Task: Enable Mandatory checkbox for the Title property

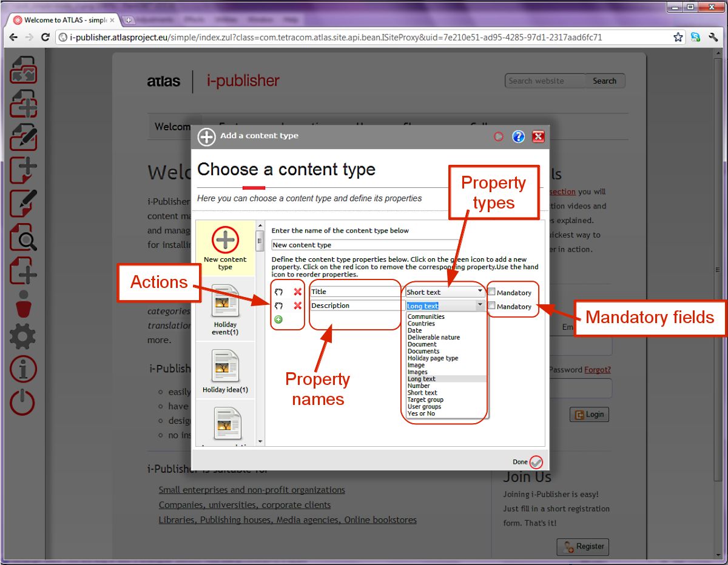Action: click(491, 292)
